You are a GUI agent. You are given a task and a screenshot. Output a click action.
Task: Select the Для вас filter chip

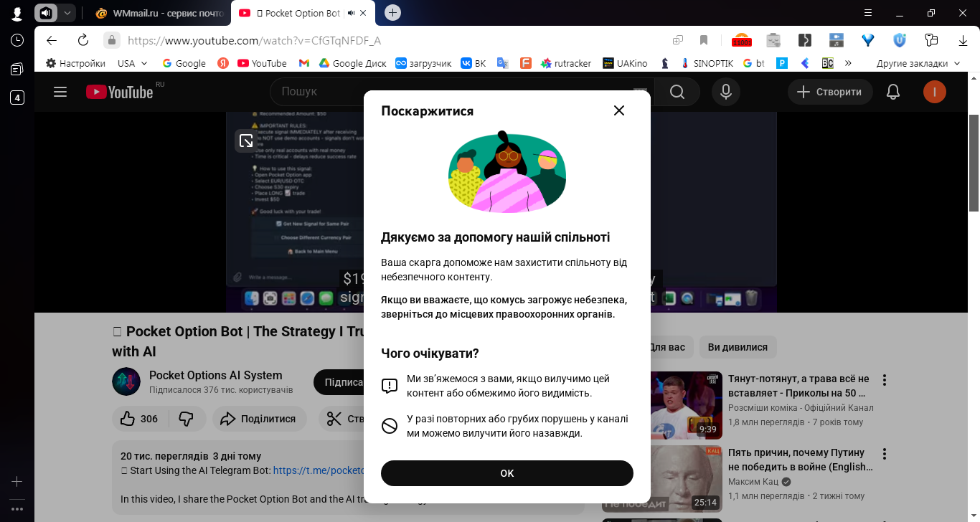[x=667, y=347]
